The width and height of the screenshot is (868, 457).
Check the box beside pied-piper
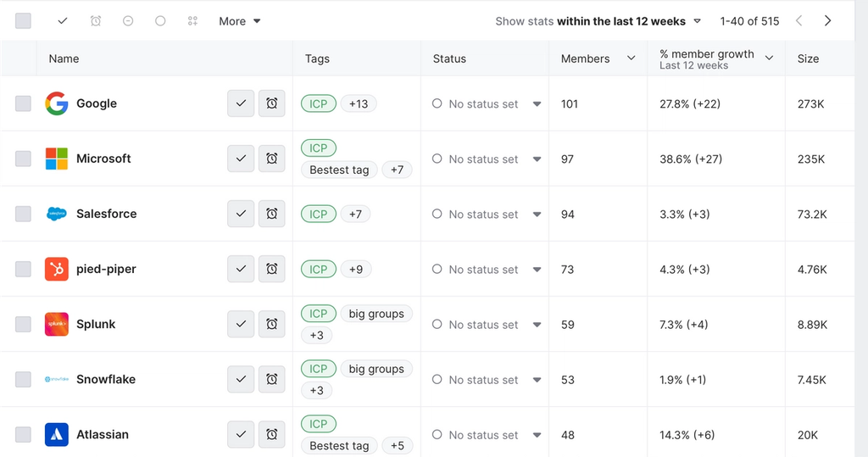[x=23, y=269]
